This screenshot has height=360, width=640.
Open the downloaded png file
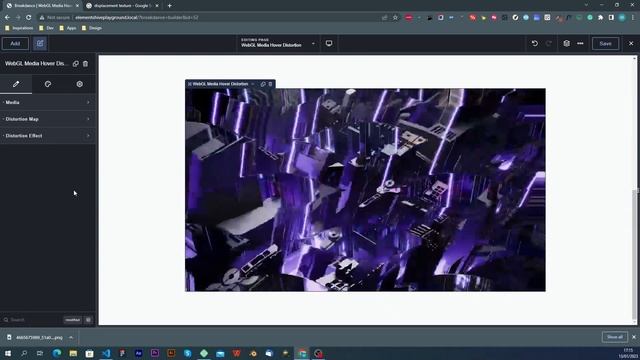[x=35, y=338]
